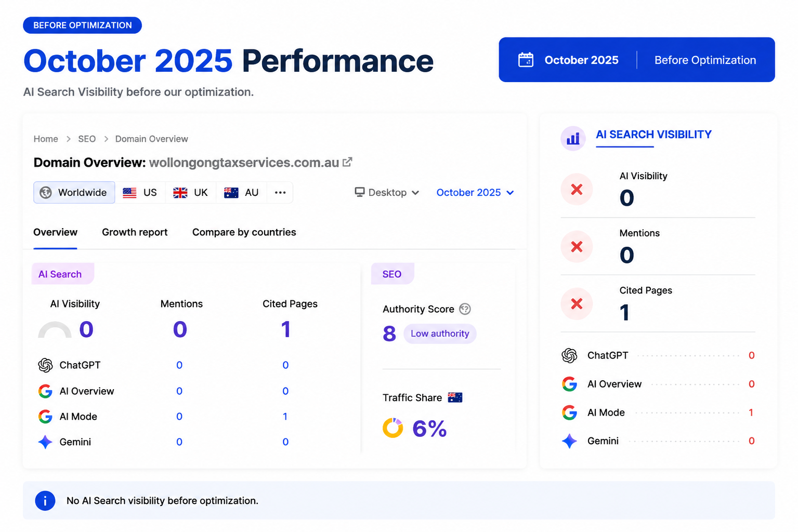The height and width of the screenshot is (532, 798).
Task: Click the blue info icon in bottom notice
Action: (x=45, y=501)
